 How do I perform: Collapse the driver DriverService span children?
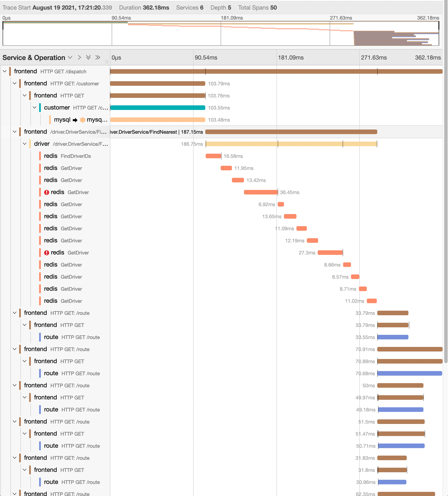(25, 144)
